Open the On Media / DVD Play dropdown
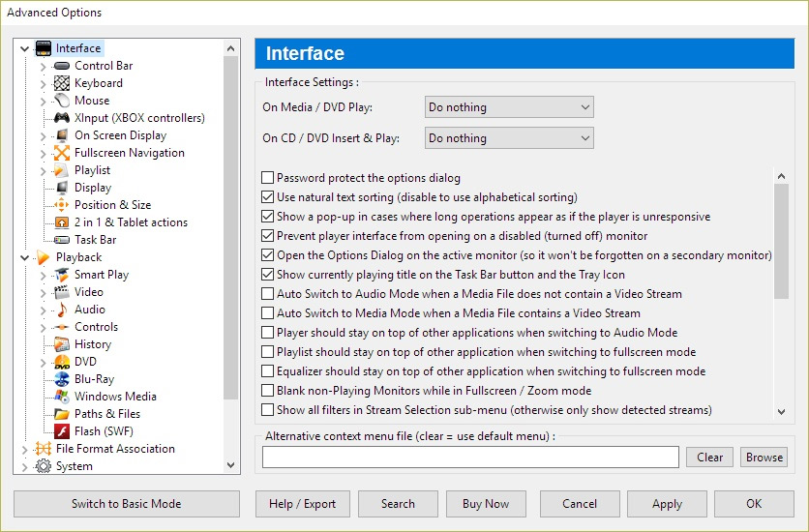Viewport: 809px width, 532px height. (x=509, y=107)
